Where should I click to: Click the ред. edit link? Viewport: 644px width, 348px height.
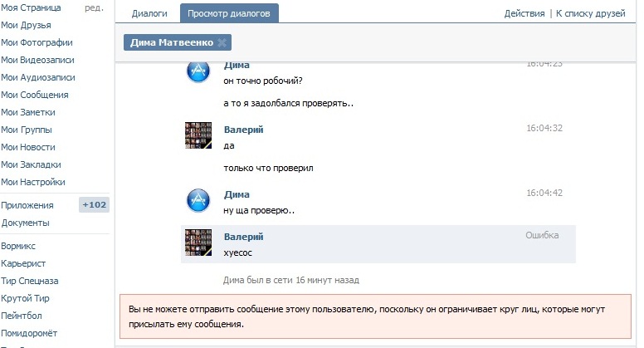point(95,7)
